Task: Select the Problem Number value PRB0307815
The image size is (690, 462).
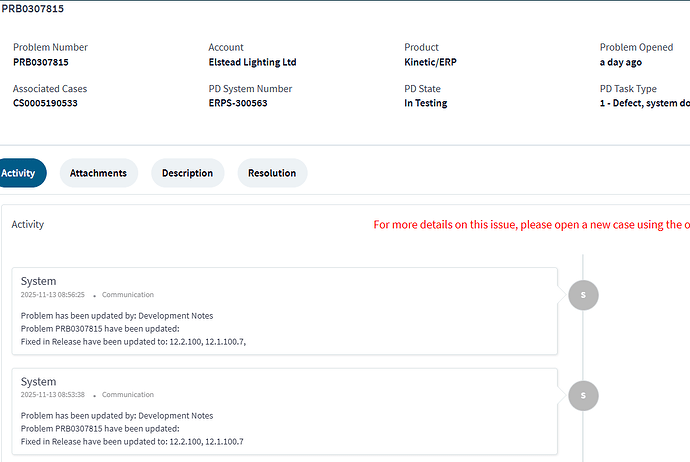Action: (41, 62)
